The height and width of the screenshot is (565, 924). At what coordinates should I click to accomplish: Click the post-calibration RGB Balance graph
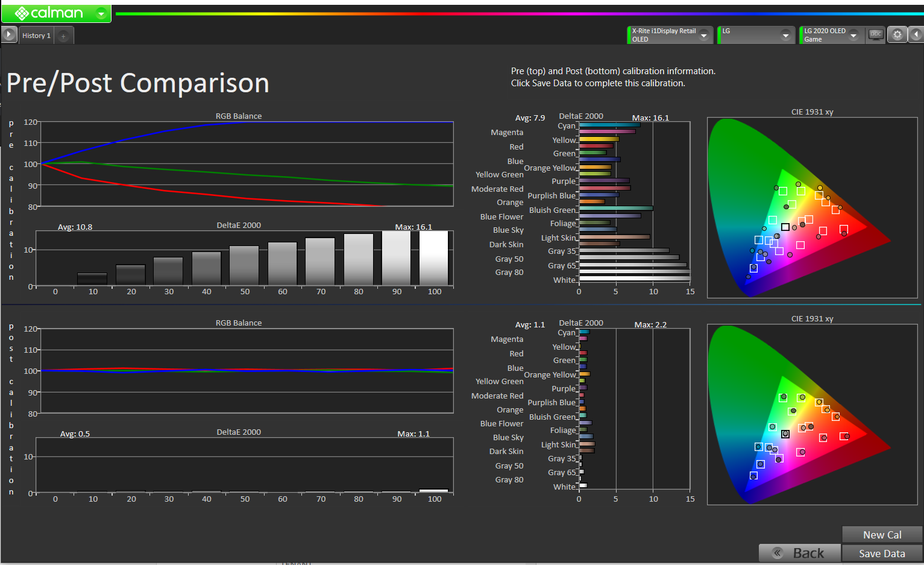tap(246, 370)
